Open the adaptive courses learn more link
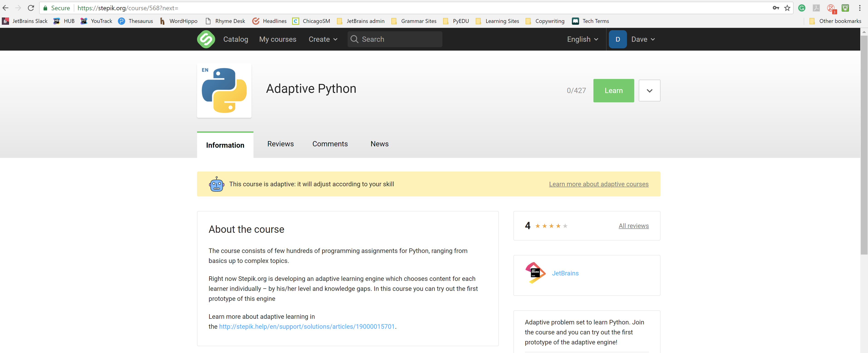868x353 pixels. click(x=598, y=184)
